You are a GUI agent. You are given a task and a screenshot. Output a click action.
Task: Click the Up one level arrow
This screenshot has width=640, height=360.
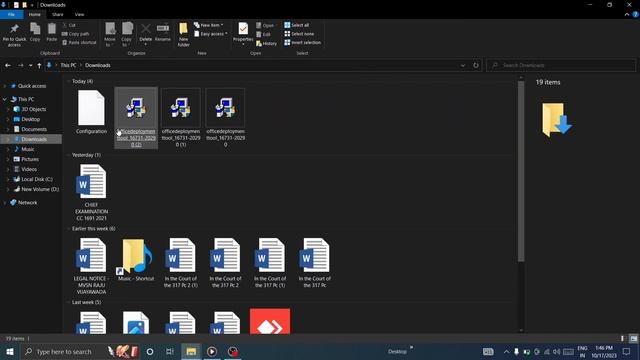coord(39,65)
